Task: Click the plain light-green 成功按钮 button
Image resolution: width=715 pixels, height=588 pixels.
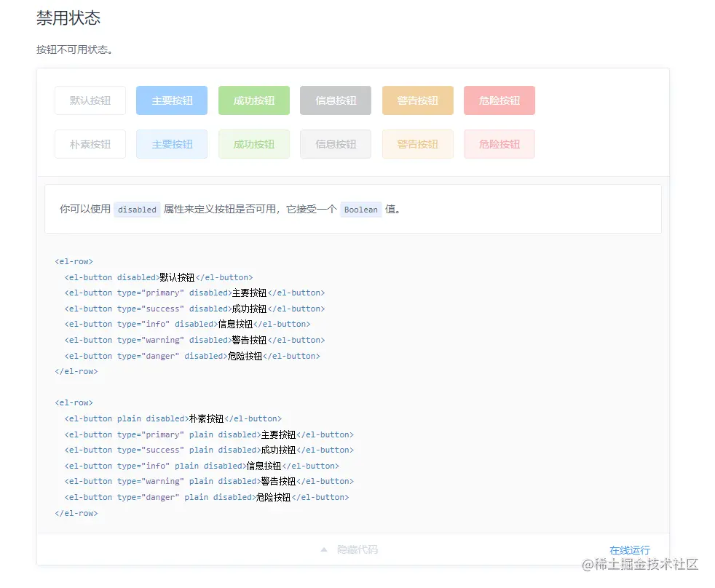Action: coord(254,144)
